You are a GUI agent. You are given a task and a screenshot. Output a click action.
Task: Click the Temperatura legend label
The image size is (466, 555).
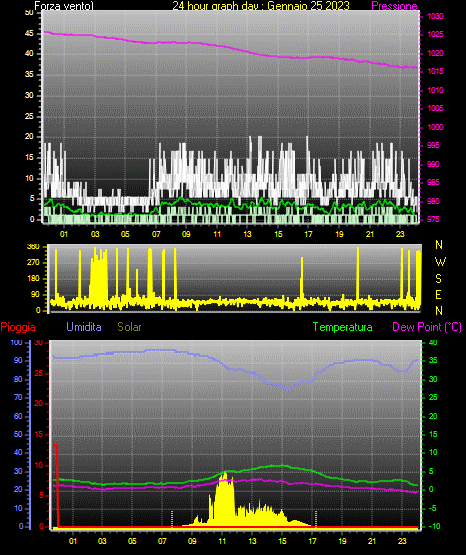click(342, 327)
